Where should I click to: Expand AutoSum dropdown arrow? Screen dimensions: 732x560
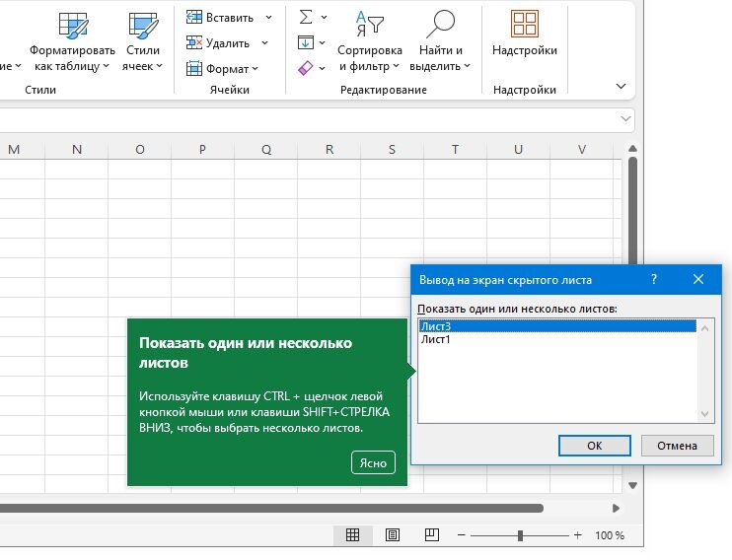tap(324, 18)
